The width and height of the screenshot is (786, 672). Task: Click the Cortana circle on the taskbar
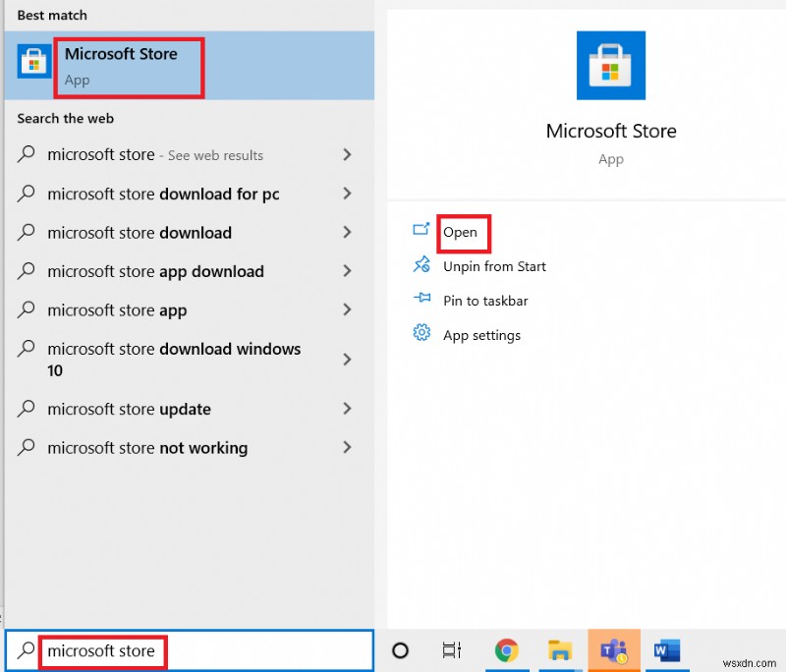[x=400, y=650]
